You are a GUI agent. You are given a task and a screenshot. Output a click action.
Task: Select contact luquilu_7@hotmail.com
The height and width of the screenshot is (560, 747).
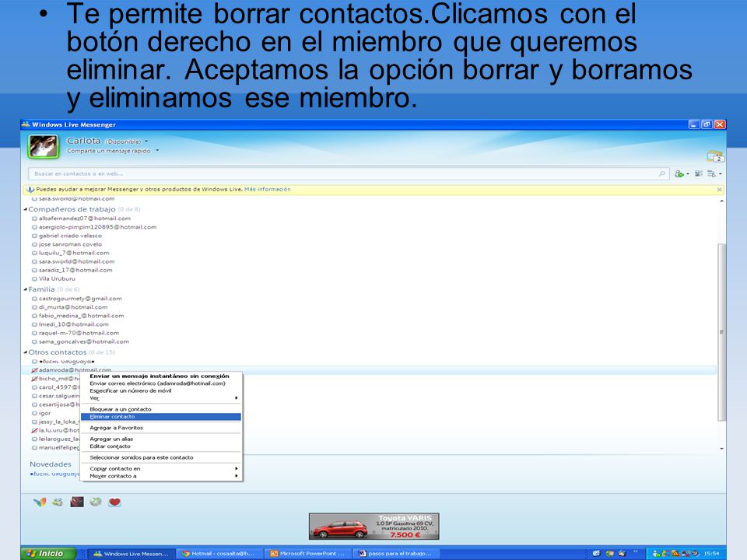point(74,253)
